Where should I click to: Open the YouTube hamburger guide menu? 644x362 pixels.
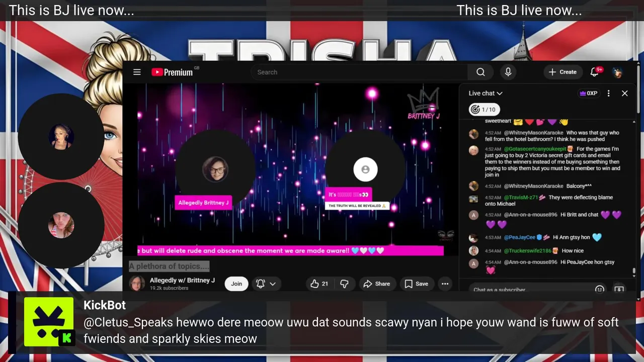[x=137, y=72]
